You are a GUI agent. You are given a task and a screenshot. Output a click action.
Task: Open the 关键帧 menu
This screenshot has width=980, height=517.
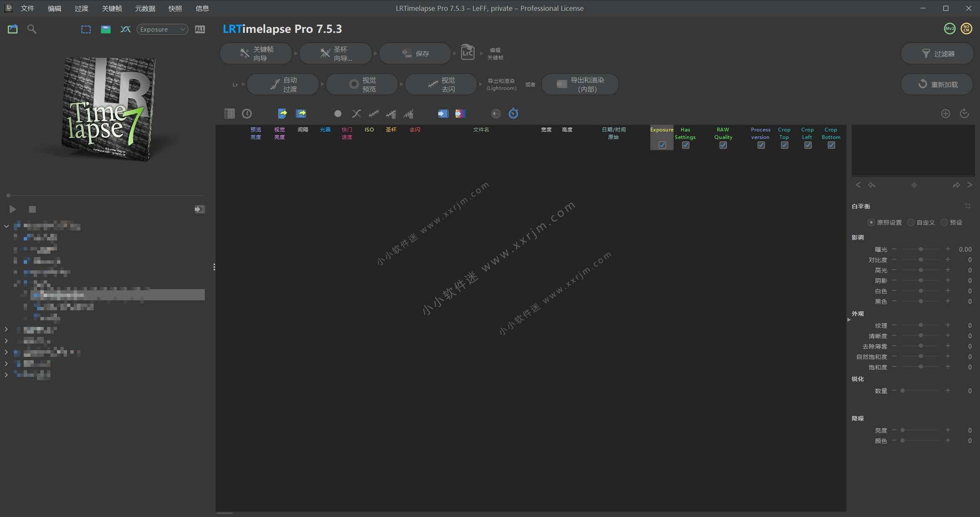(x=112, y=8)
